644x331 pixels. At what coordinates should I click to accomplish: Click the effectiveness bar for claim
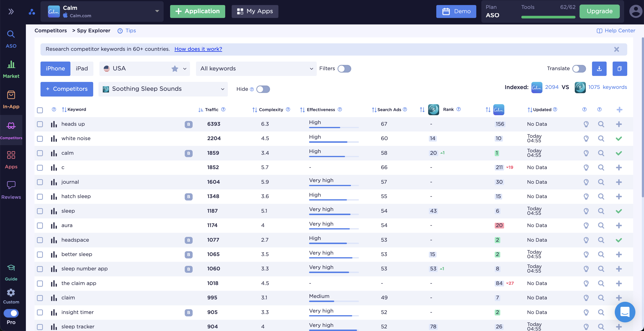(x=334, y=301)
